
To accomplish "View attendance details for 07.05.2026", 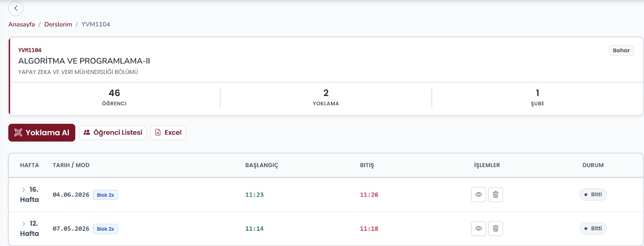I will [479, 228].
